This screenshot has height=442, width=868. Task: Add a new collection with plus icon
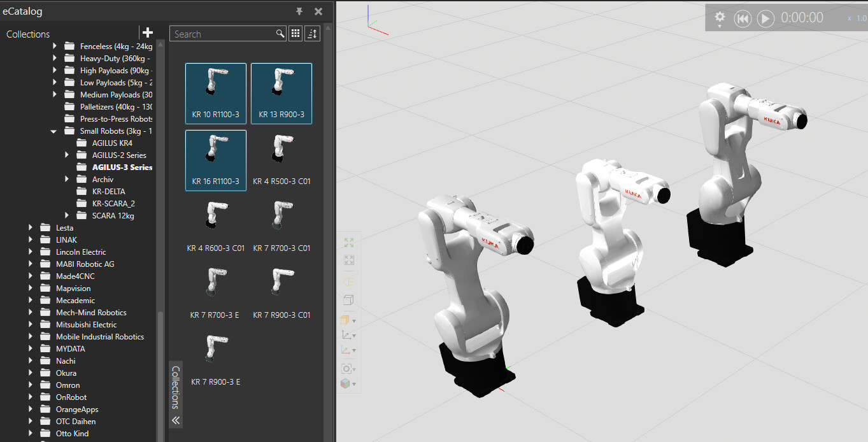coord(148,32)
